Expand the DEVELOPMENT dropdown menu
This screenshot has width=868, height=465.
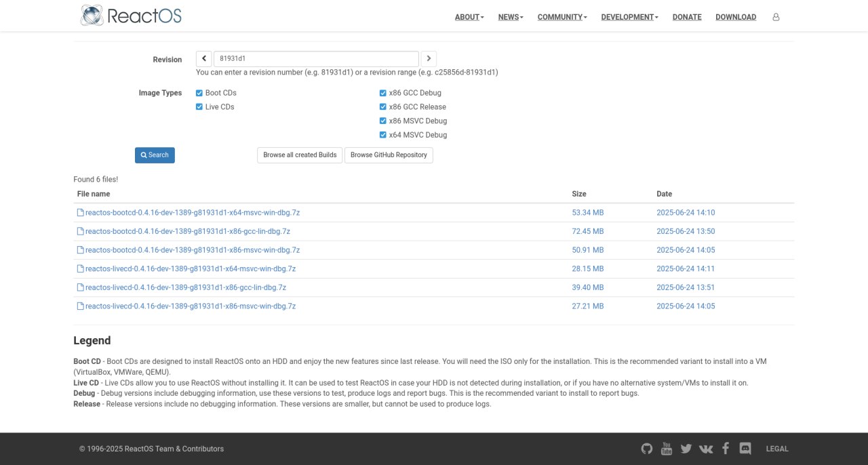pos(629,17)
